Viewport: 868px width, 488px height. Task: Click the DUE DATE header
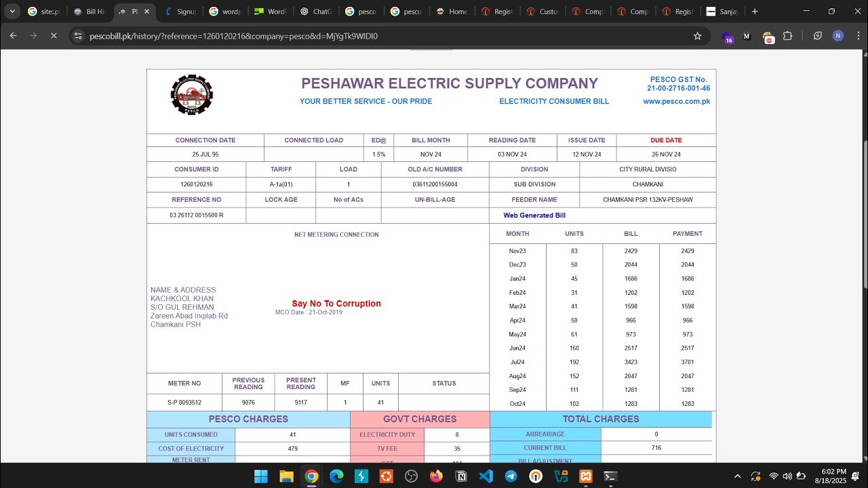666,140
